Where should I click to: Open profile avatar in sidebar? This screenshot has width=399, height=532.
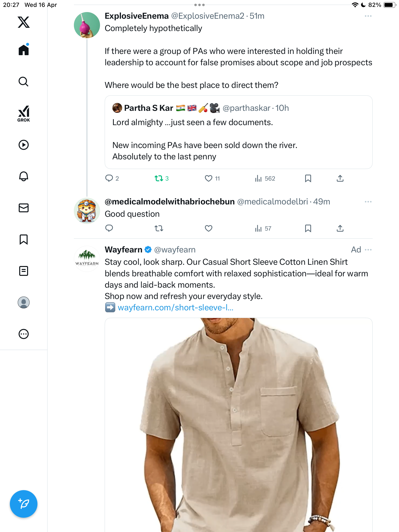[x=24, y=302]
